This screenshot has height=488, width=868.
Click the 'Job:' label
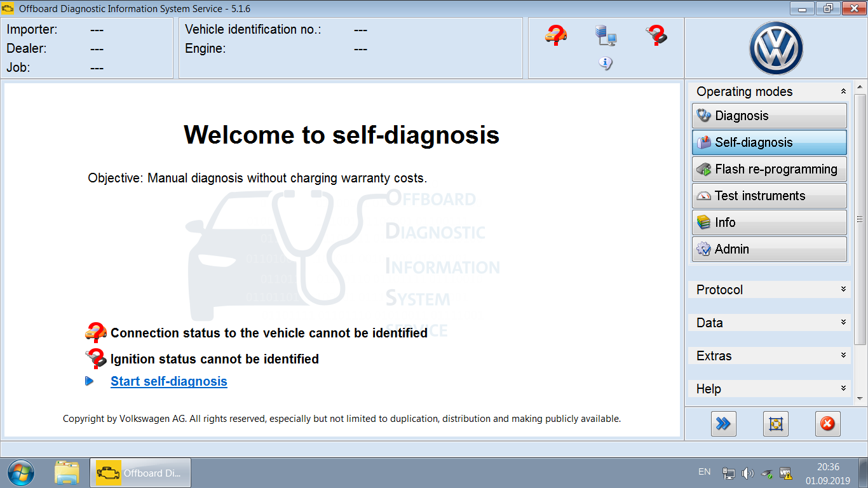point(18,67)
